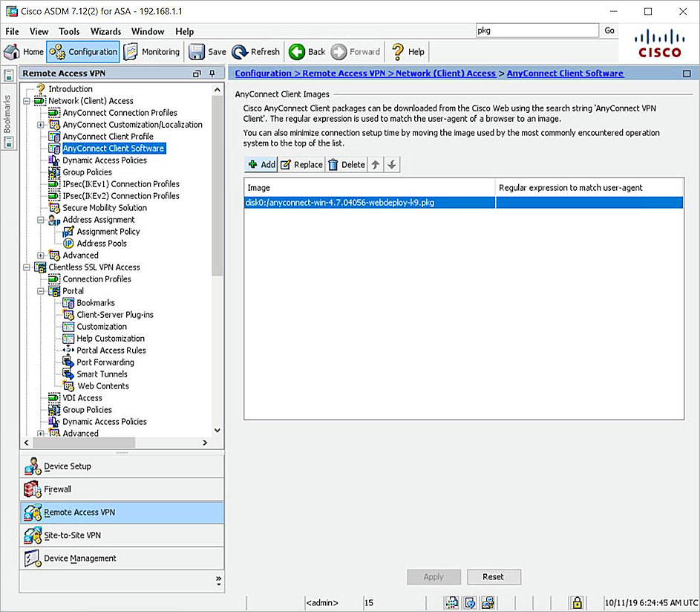Click the green Back arrow
This screenshot has width=700, height=612.
pyautogui.click(x=297, y=52)
